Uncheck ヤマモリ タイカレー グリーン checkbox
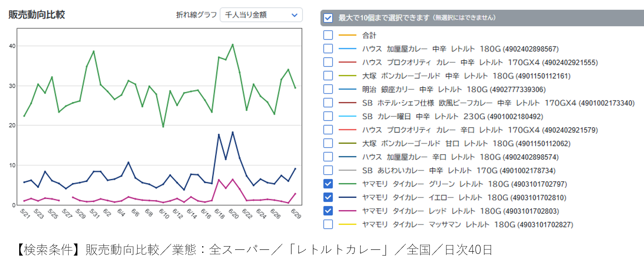The image size is (644, 265). click(x=328, y=184)
